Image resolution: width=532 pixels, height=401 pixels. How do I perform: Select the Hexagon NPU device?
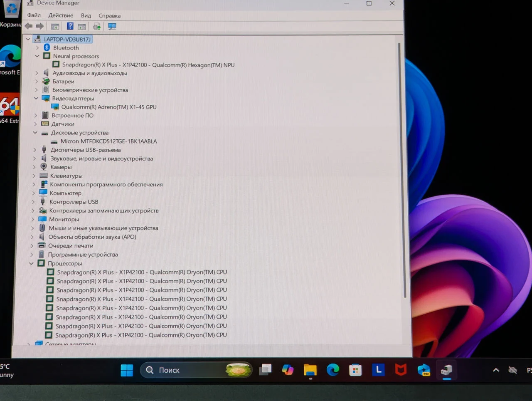click(148, 64)
